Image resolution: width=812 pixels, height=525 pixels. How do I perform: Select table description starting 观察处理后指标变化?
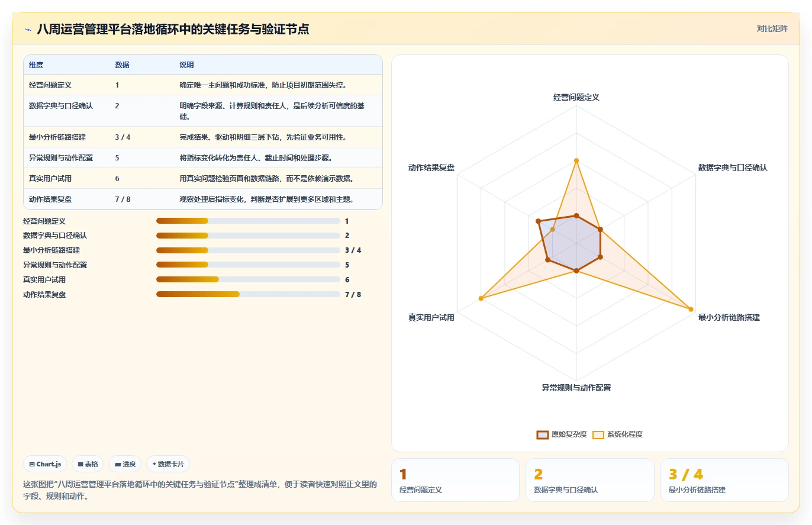pyautogui.click(x=267, y=199)
